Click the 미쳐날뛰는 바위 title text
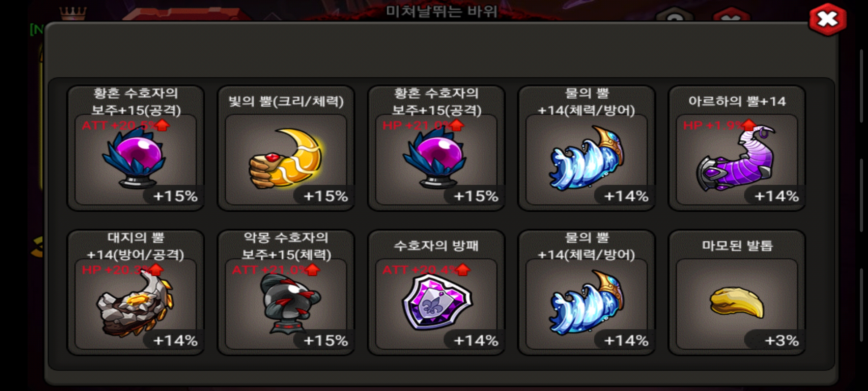Image resolution: width=868 pixels, height=391 pixels. 441,12
